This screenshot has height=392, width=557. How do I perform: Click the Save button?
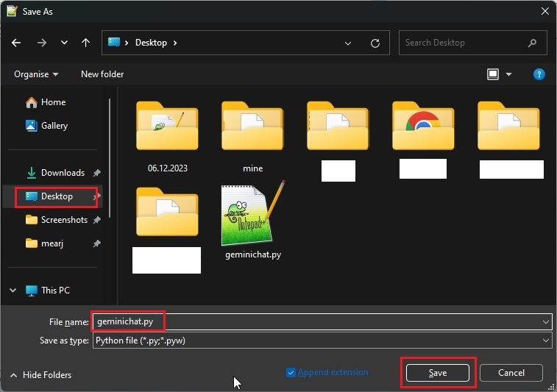point(438,373)
